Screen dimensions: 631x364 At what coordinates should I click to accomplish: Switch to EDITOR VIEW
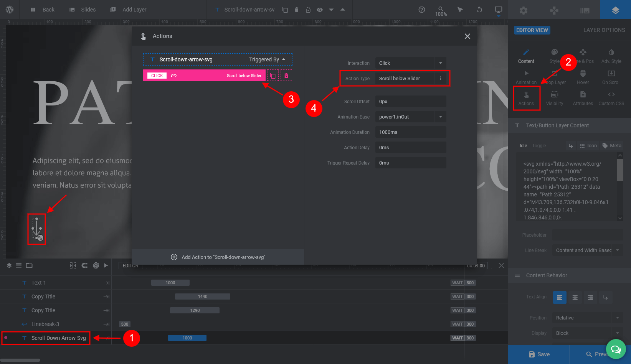point(532,30)
